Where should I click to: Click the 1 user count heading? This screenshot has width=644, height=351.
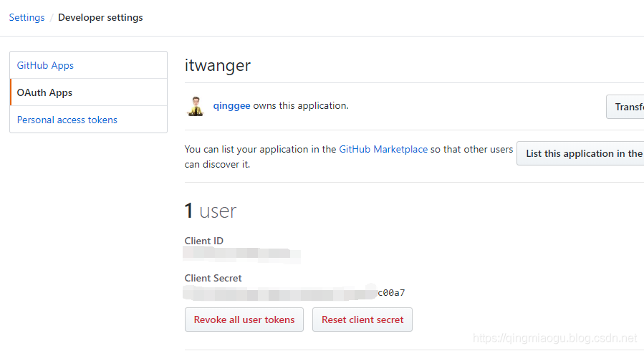point(211,211)
